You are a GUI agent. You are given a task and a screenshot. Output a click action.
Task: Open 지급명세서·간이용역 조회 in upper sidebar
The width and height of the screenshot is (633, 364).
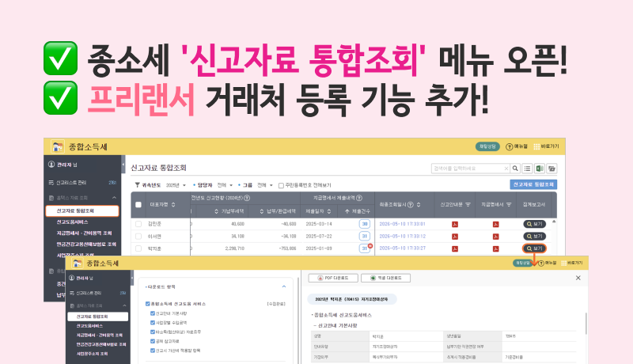click(x=84, y=233)
